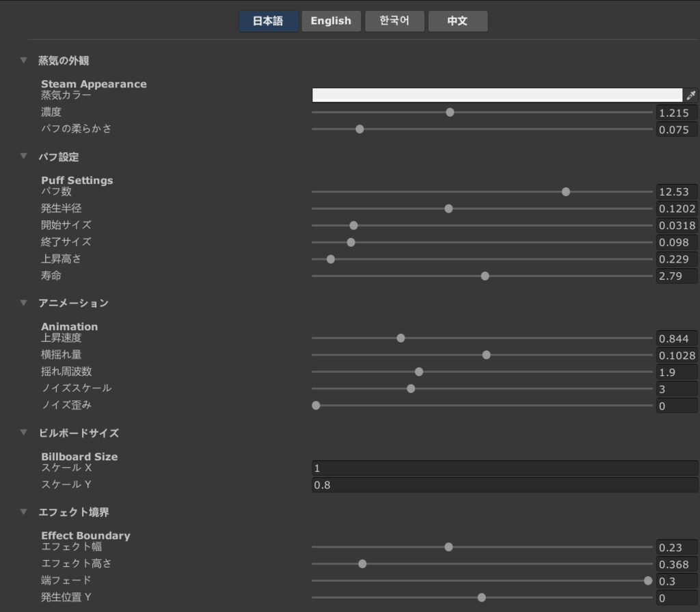Collapse the 蒸気の外観 section
Image resolution: width=700 pixels, height=612 pixels.
pyautogui.click(x=24, y=60)
